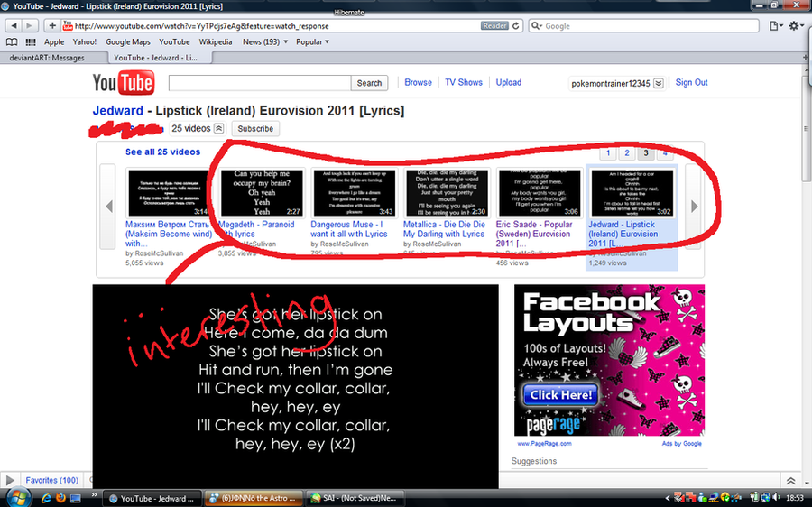The image size is (812, 507).
Task: Focus the YouTube search field
Action: pyautogui.click(x=260, y=83)
